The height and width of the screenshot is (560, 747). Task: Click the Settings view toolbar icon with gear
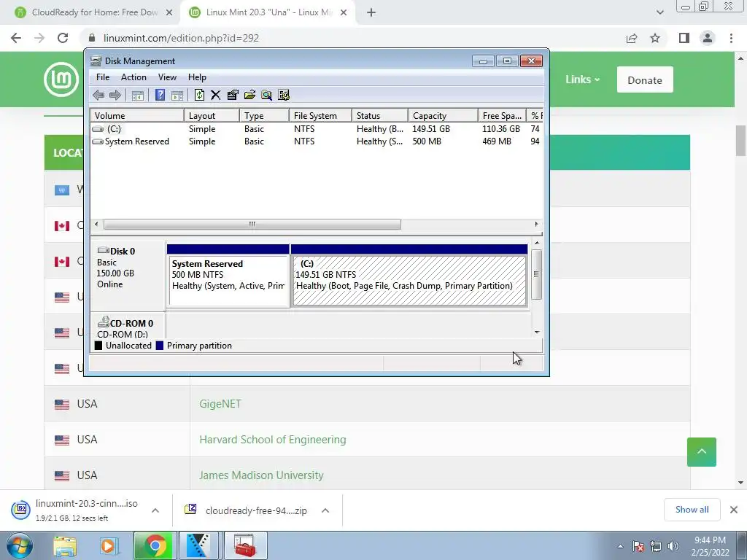(x=284, y=96)
